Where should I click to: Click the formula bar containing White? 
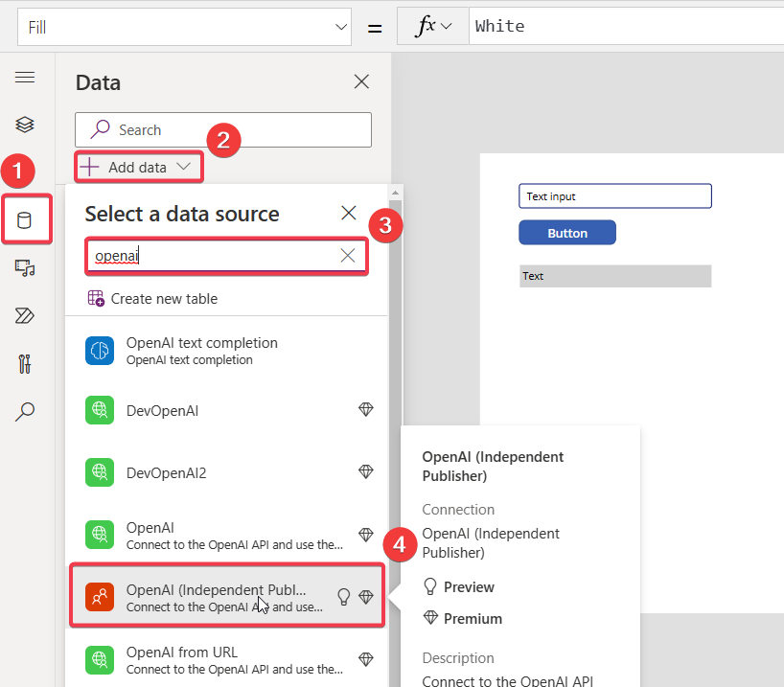point(626,26)
